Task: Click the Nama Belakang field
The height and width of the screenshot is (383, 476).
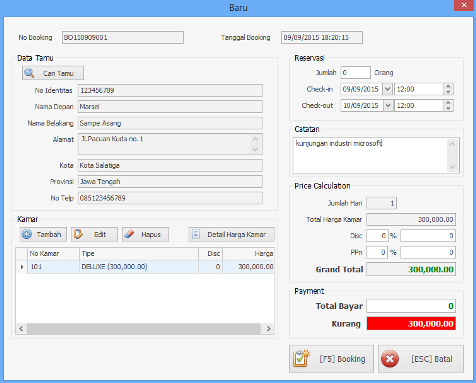Action: (x=170, y=123)
